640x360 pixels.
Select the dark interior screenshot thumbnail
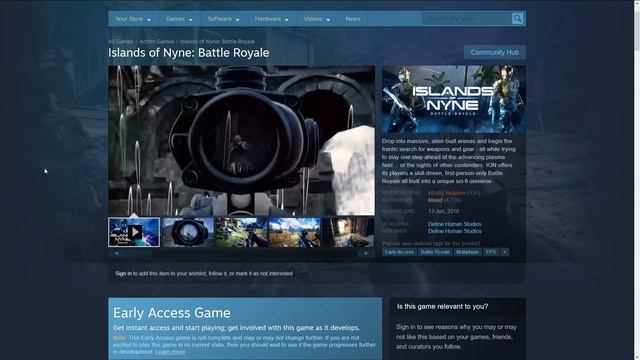348,232
